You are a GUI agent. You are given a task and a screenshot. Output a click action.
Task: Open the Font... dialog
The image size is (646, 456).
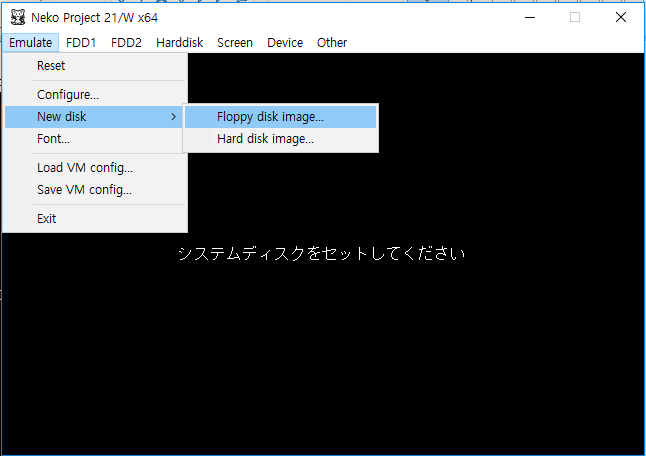click(94, 139)
